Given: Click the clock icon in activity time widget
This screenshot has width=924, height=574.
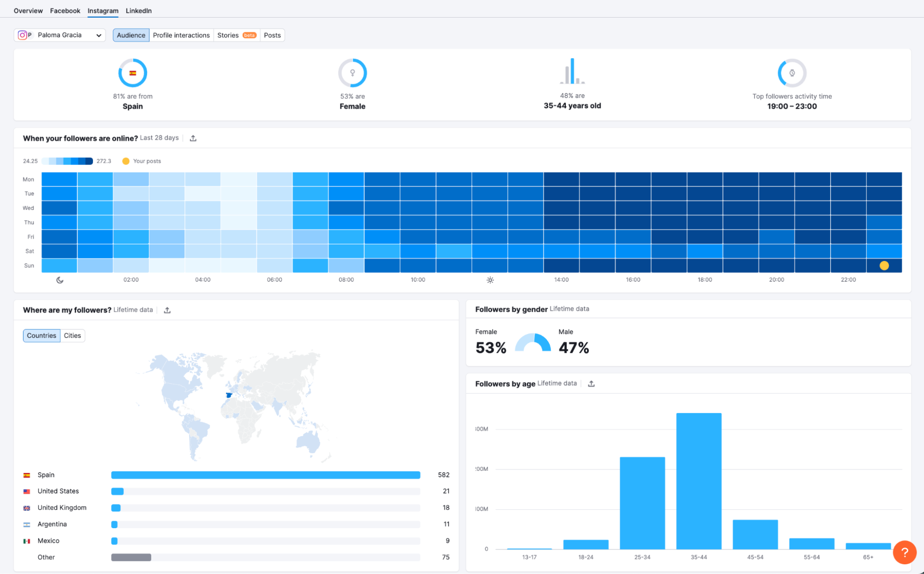Looking at the screenshot, I should click(791, 73).
